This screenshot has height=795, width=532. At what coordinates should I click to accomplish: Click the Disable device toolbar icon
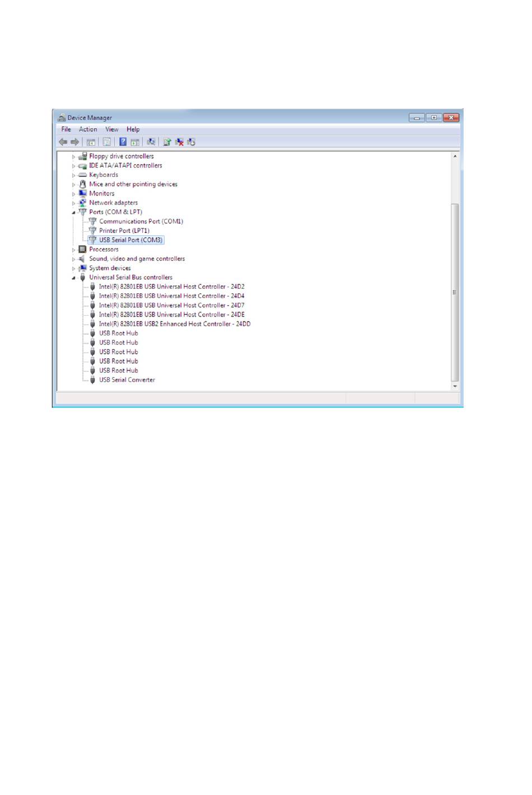(x=191, y=142)
